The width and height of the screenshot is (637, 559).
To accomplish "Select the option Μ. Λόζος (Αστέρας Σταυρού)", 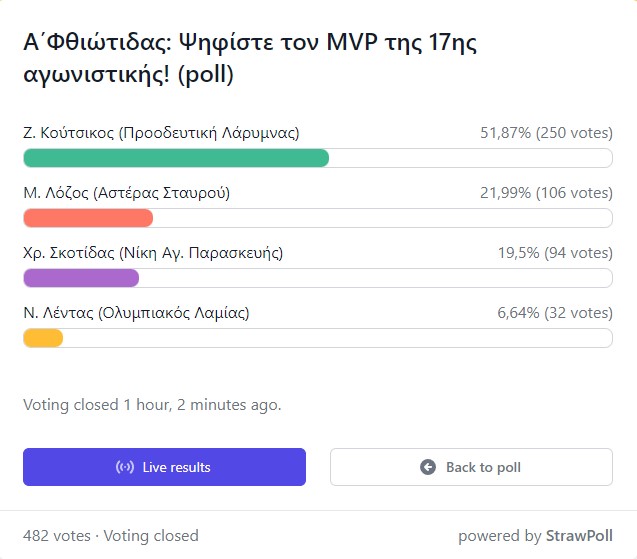I will tap(127, 193).
